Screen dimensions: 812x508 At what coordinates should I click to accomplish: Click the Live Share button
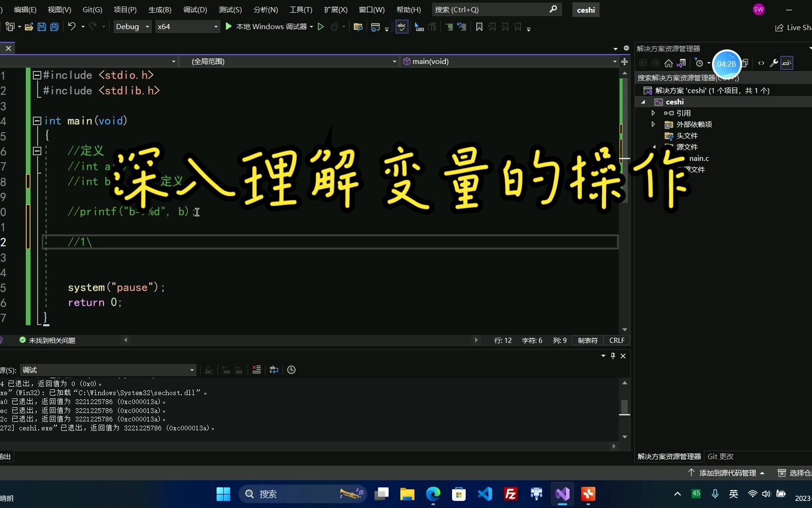point(794,27)
